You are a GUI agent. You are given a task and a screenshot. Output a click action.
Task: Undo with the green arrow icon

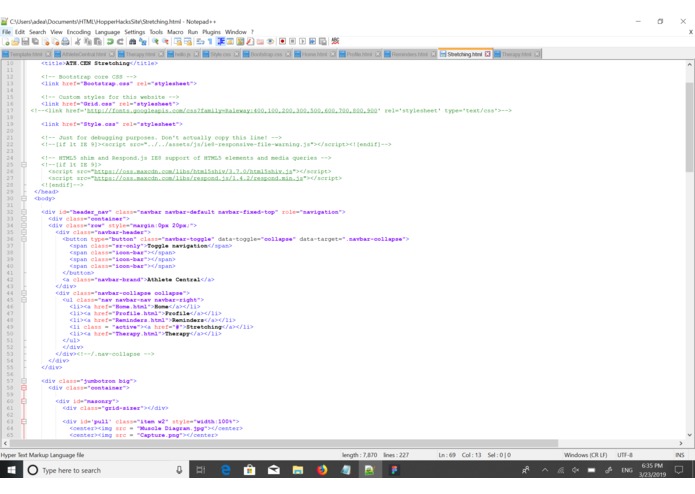tap(110, 42)
